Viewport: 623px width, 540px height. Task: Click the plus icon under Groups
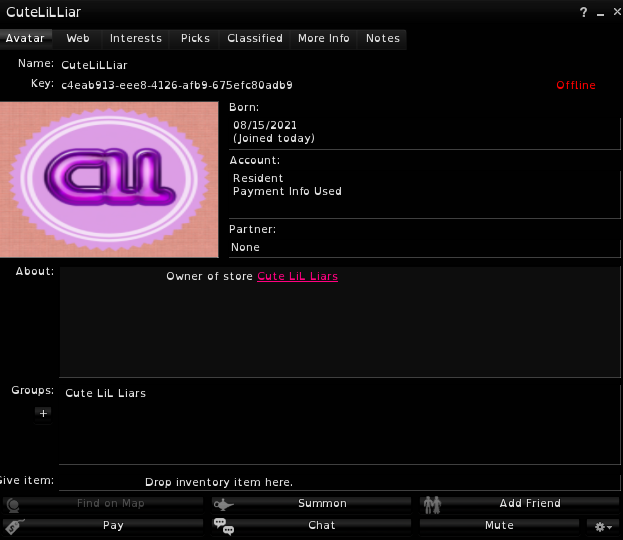click(43, 414)
